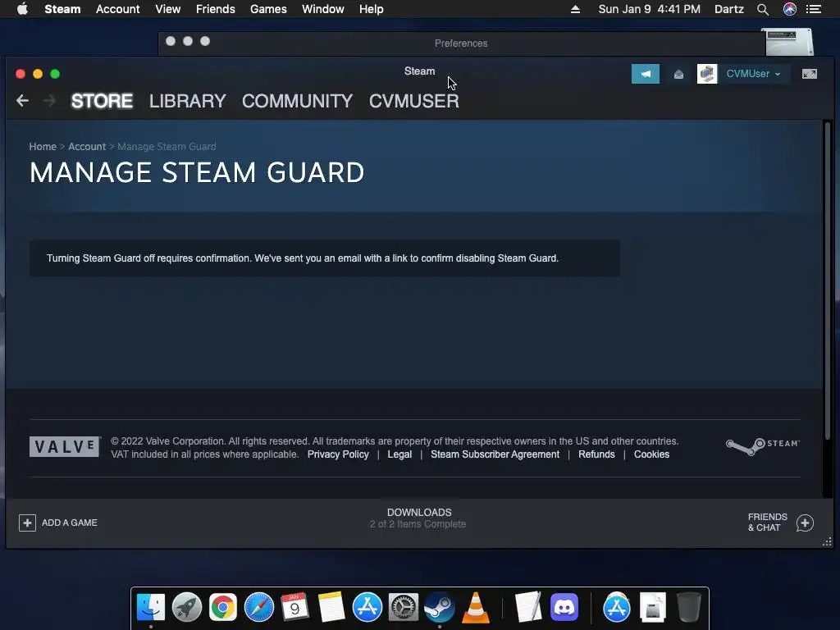Open the Steam inbox envelope icon
Viewport: 840px width, 630px height.
click(x=678, y=74)
